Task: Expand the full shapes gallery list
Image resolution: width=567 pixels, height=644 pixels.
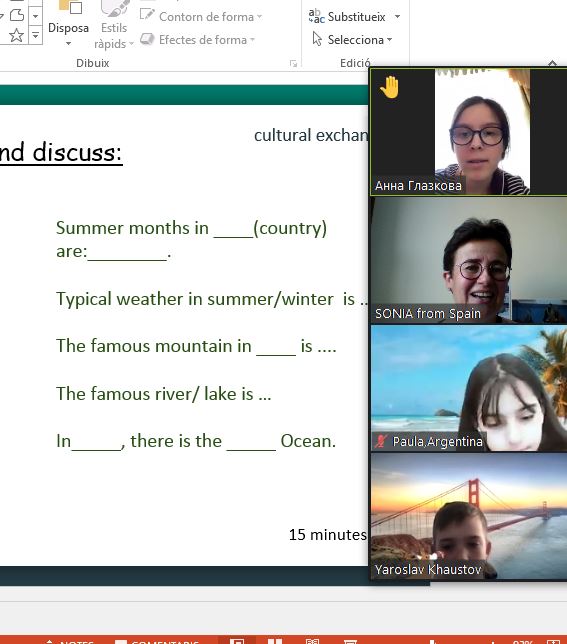Action: click(x=36, y=36)
